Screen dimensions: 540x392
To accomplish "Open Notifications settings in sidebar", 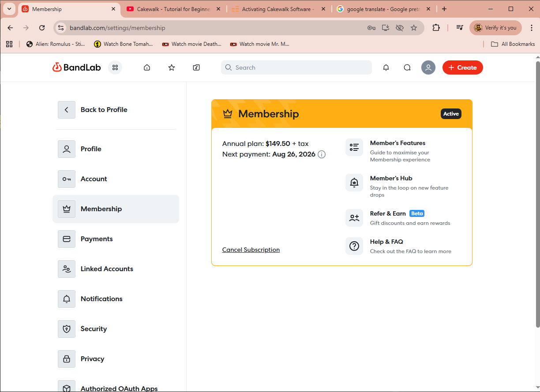I will [116, 299].
